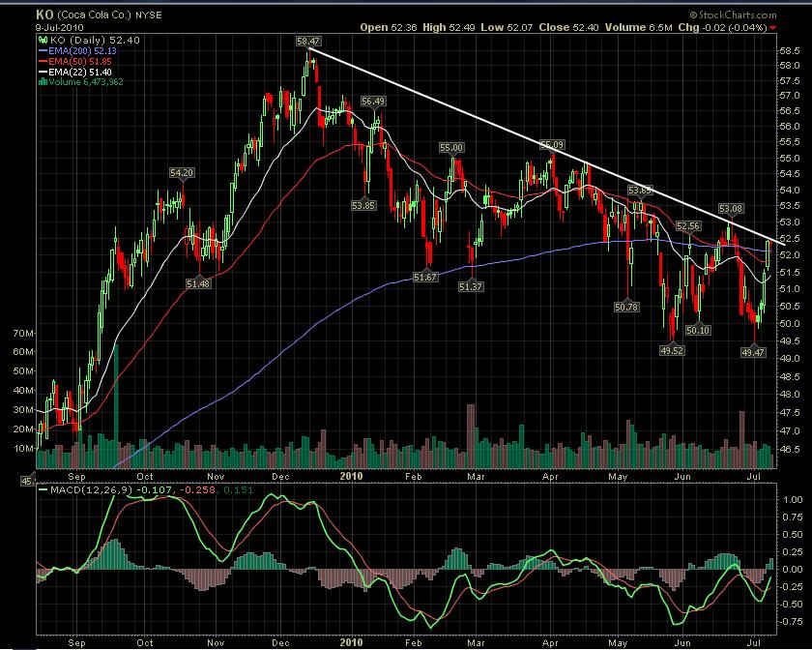This screenshot has width=812, height=650.
Task: Select the 'High 52.49' header value
Action: (x=449, y=27)
